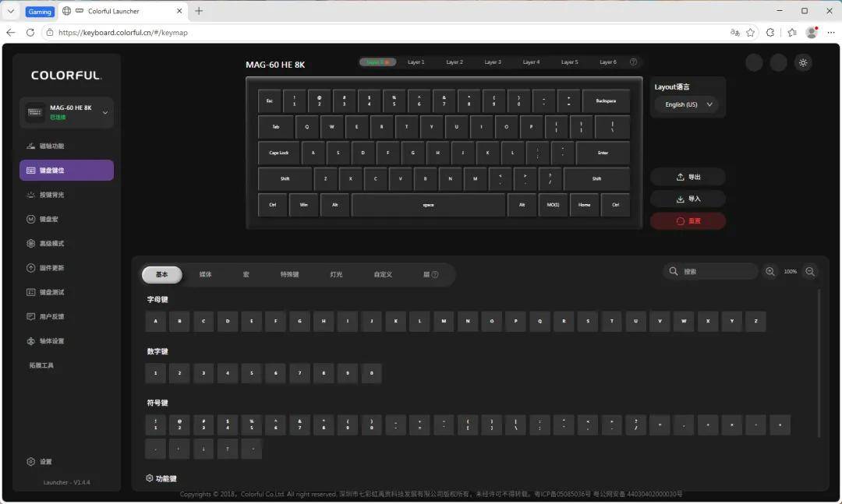This screenshot has width=842, height=504.
Task: Click the keycode panel vertical scrollbar
Action: tap(819, 363)
